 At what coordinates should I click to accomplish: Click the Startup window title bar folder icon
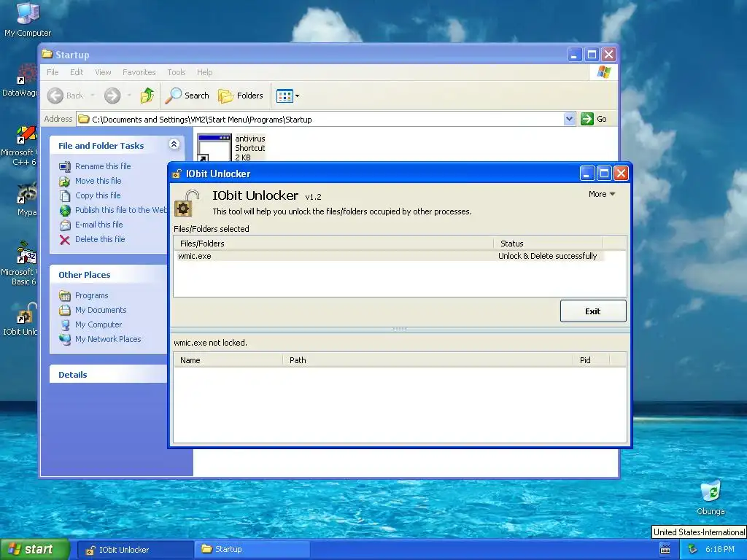[47, 54]
